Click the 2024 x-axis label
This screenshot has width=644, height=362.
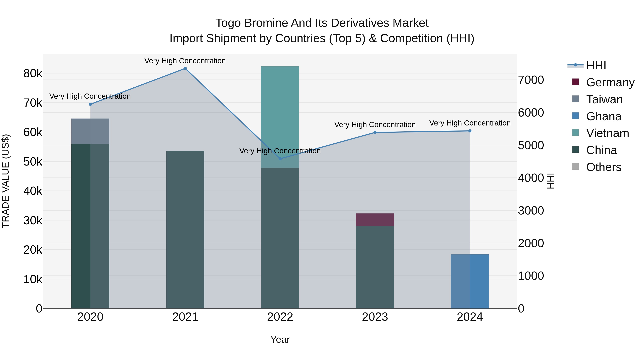click(x=470, y=317)
